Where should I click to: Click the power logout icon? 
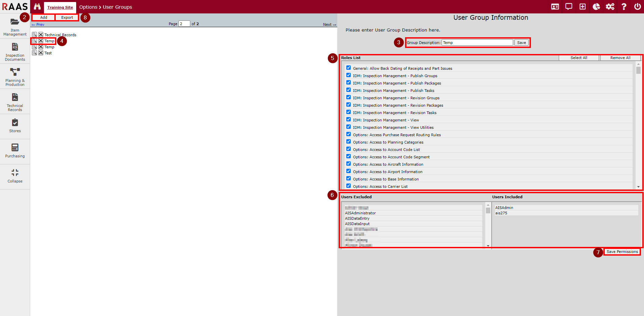tap(637, 7)
